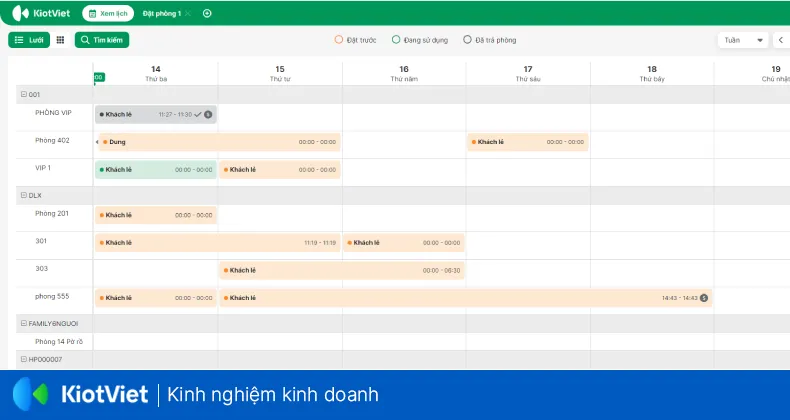Open room 301 Khách lẻ booking on day 16
Image resolution: width=790 pixels, height=420 pixels.
point(404,243)
